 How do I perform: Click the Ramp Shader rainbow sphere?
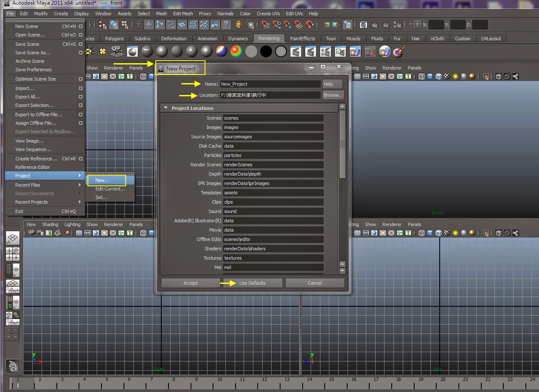(236, 52)
